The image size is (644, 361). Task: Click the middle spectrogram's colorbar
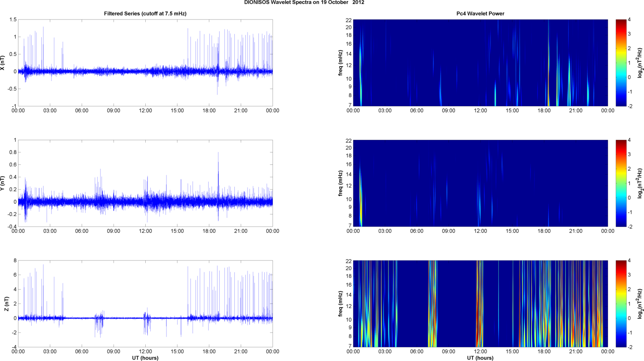(x=621, y=183)
